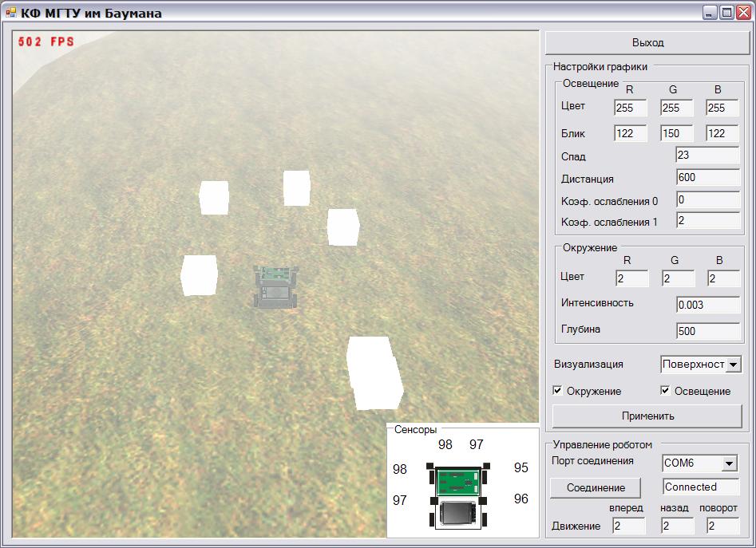This screenshot has height=548, width=756.
Task: Click the Применить button
Action: coord(647,416)
